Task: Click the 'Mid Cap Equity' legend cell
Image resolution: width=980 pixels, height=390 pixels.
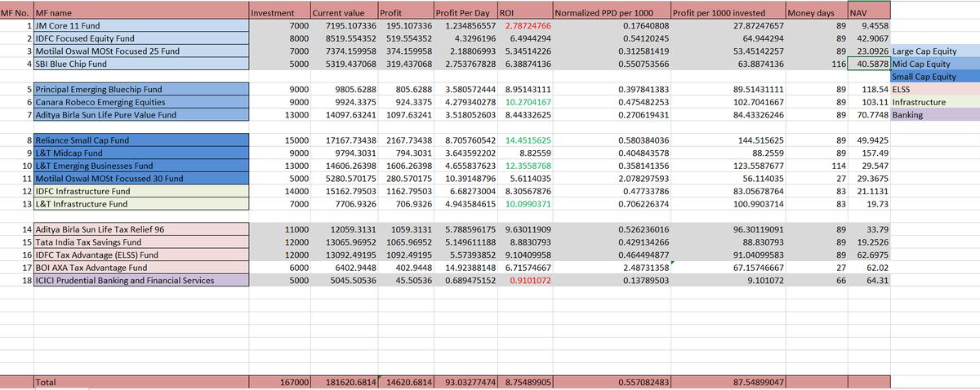Action: pos(935,63)
